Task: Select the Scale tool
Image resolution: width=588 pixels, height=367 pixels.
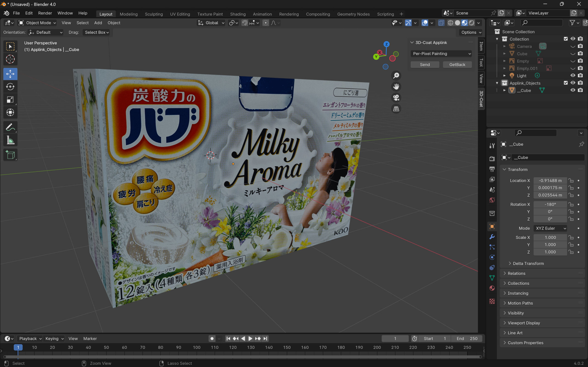Action: coord(10,100)
